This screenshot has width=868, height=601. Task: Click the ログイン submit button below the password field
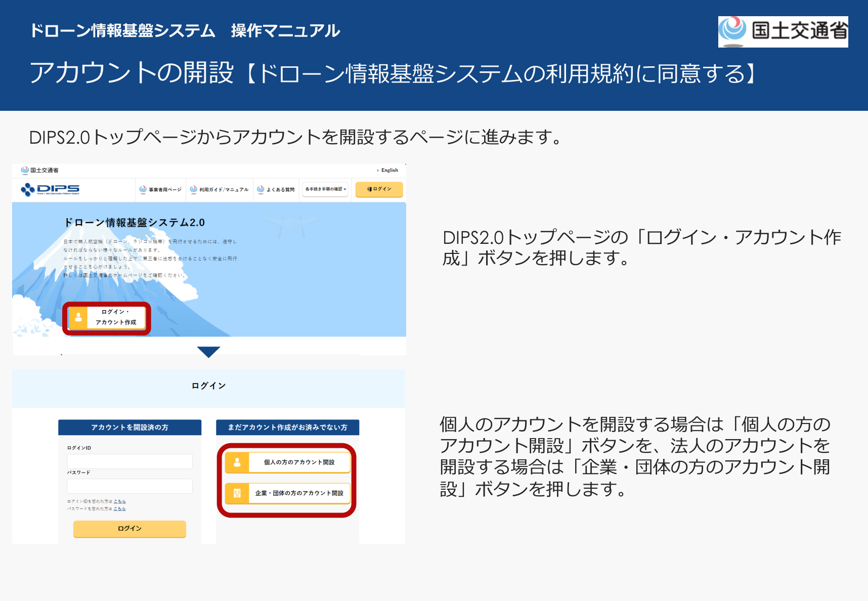129,529
